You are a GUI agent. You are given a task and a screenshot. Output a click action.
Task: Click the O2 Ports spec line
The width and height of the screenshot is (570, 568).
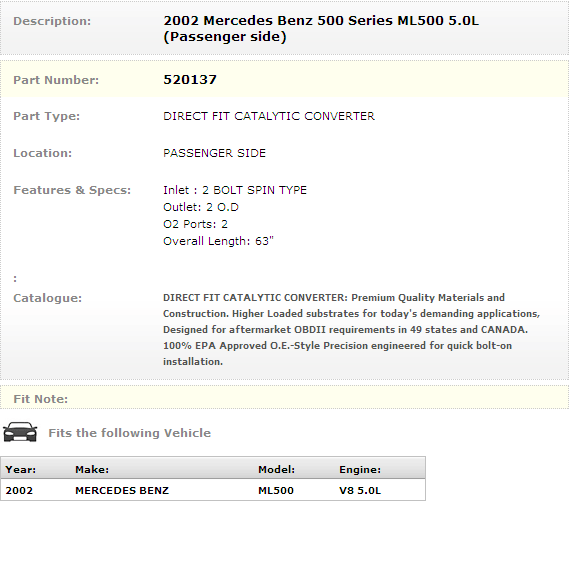point(195,224)
